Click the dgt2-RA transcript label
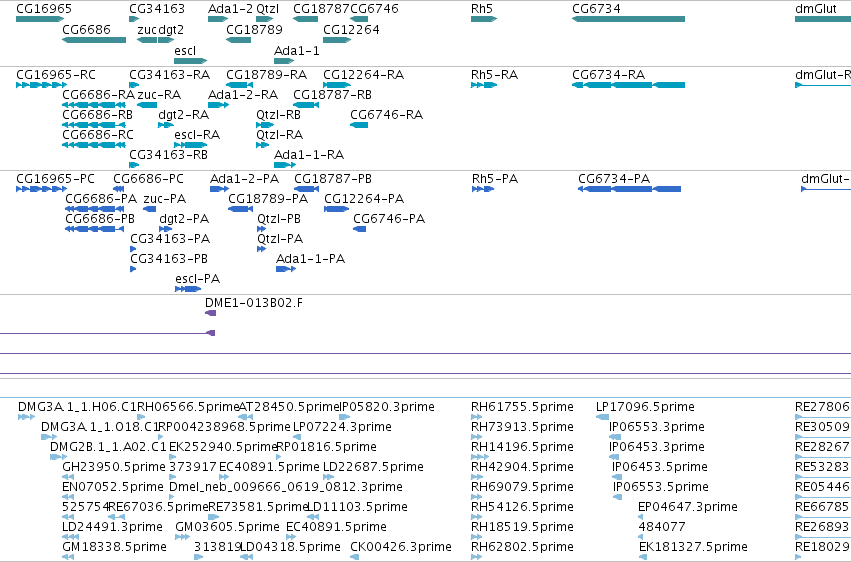The image size is (851, 562). pos(183,114)
